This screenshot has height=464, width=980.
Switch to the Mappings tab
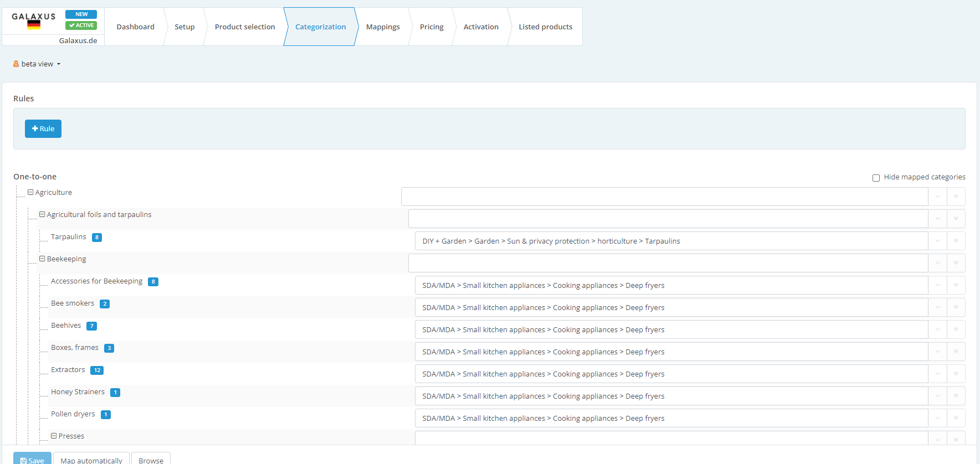pos(382,27)
